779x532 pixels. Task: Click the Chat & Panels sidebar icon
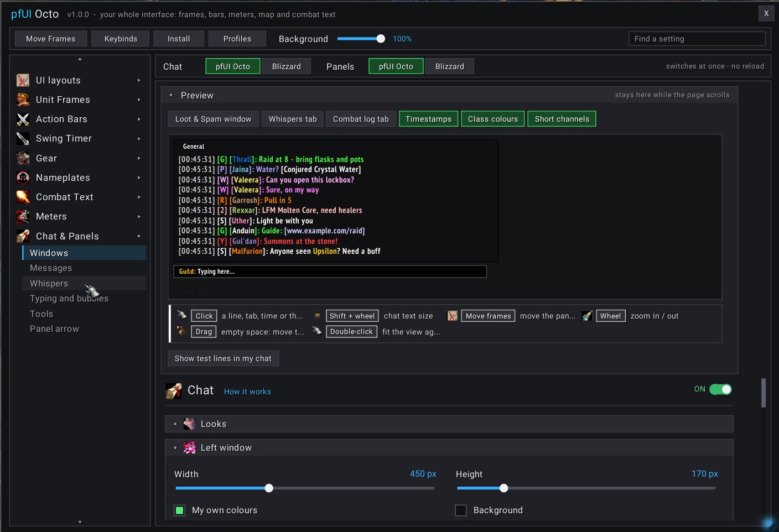click(23, 236)
